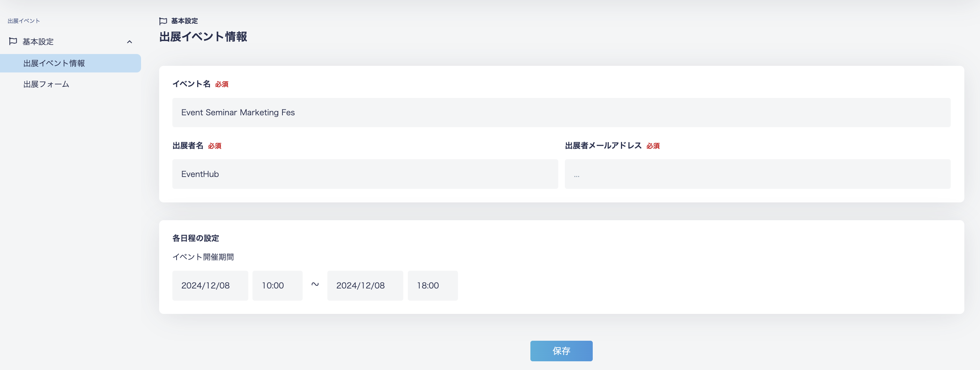Open the end date field before 18:00
The image size is (980, 370).
(x=365, y=285)
